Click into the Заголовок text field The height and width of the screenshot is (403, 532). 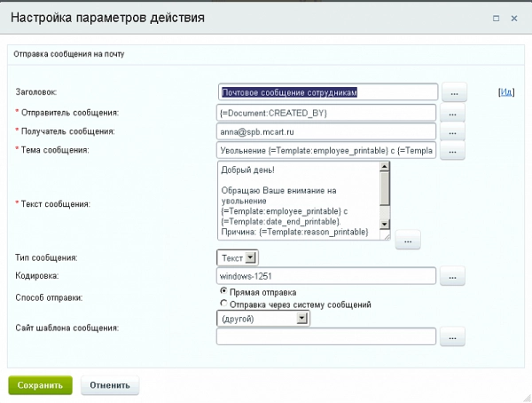point(326,92)
